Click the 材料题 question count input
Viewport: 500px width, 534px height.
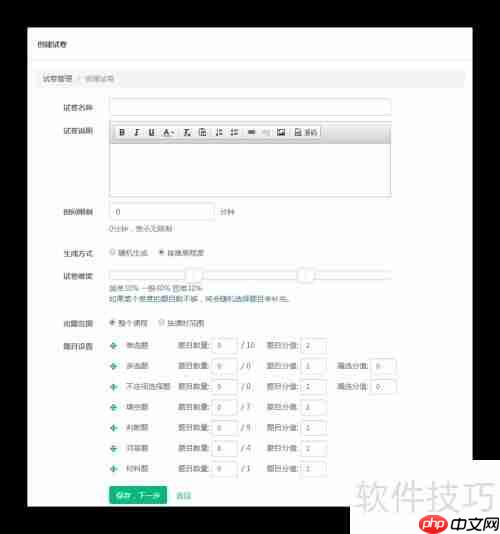pos(224,469)
